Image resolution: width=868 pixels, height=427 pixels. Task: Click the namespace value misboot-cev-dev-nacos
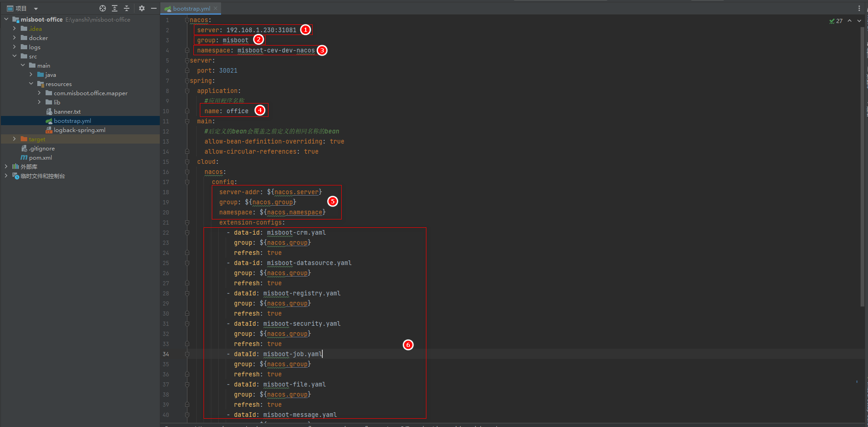276,51
